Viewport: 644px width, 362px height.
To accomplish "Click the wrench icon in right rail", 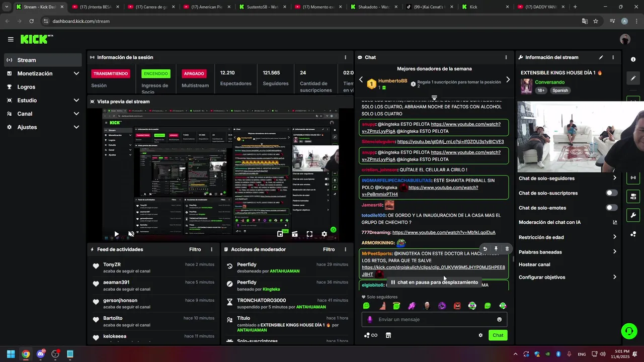I will [x=633, y=215].
